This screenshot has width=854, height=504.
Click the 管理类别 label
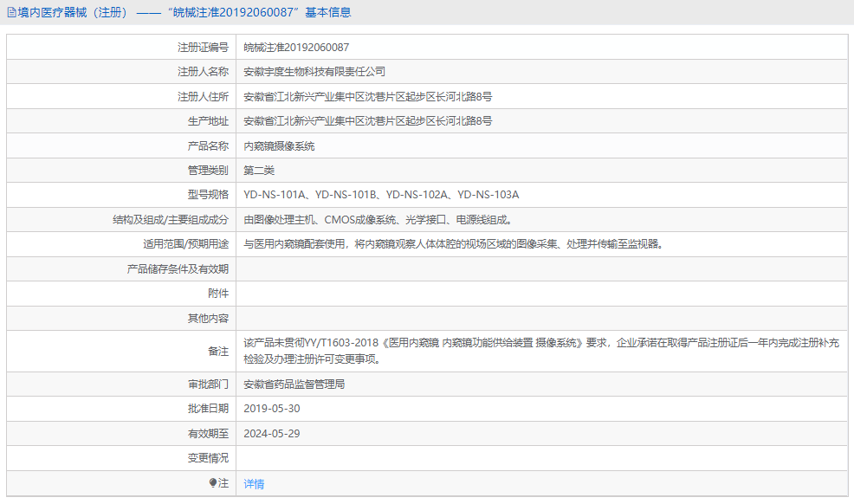click(x=208, y=171)
